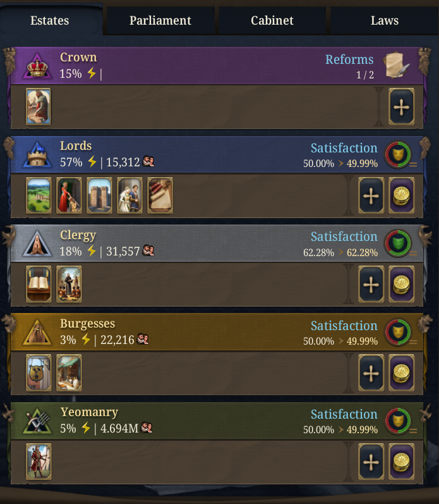The height and width of the screenshot is (504, 439).
Task: Select the open book Clergy privilege
Action: [39, 284]
